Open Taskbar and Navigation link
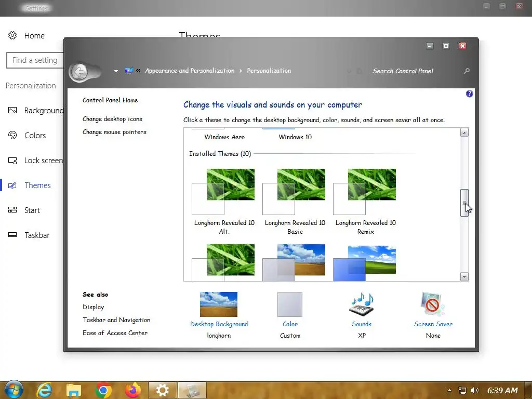 (x=116, y=320)
